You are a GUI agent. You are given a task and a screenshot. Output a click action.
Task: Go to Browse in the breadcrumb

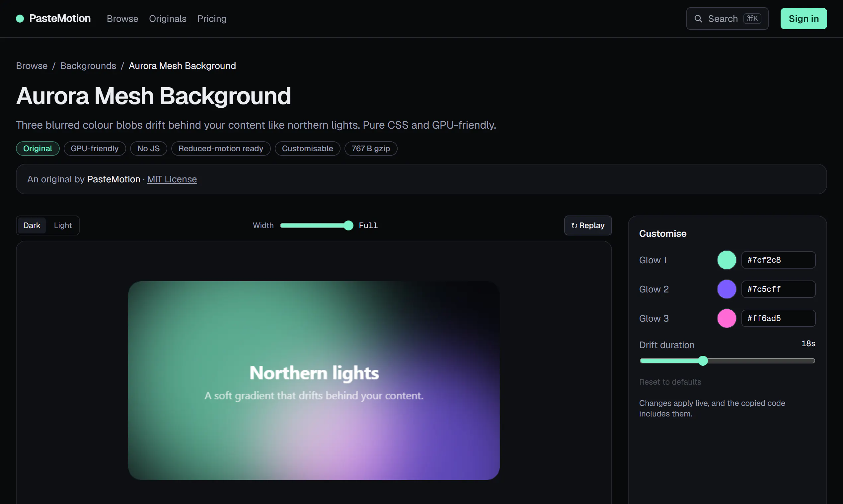click(32, 66)
